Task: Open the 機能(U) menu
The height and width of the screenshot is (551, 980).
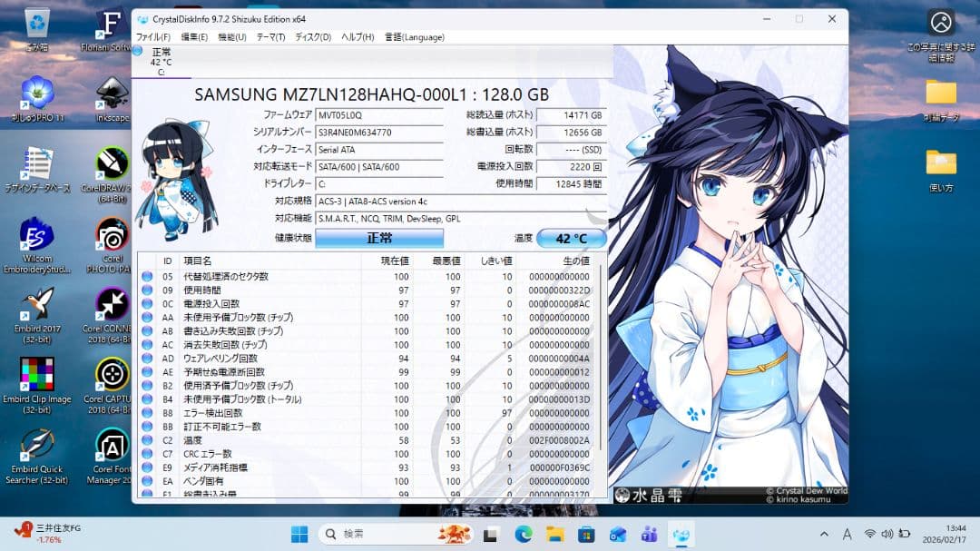Action: pos(232,37)
